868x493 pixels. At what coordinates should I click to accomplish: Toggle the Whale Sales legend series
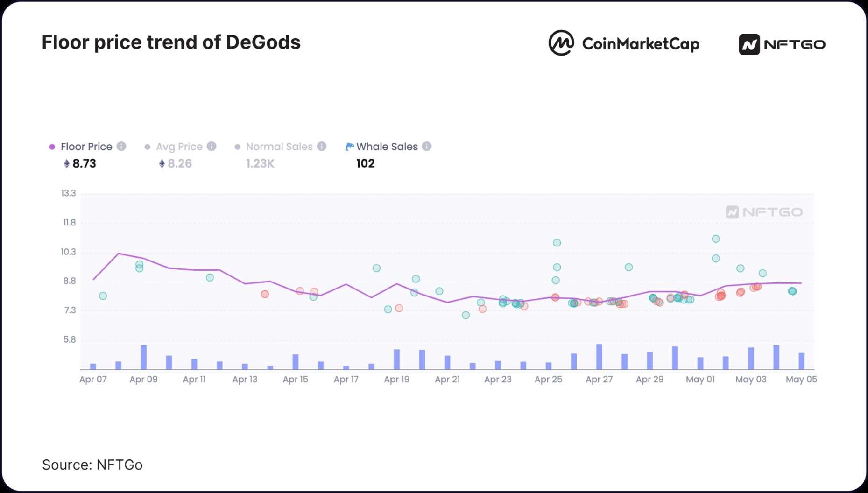tap(387, 147)
